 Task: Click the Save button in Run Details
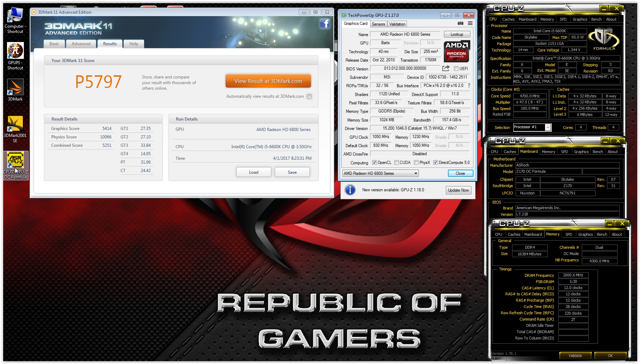point(292,172)
